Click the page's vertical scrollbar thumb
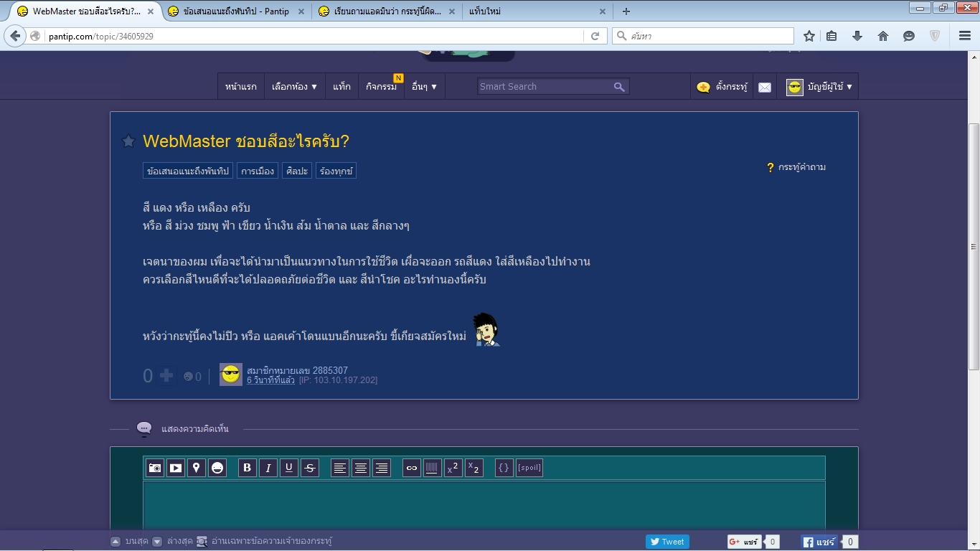Screen dimensions: 980x551 (x=974, y=246)
